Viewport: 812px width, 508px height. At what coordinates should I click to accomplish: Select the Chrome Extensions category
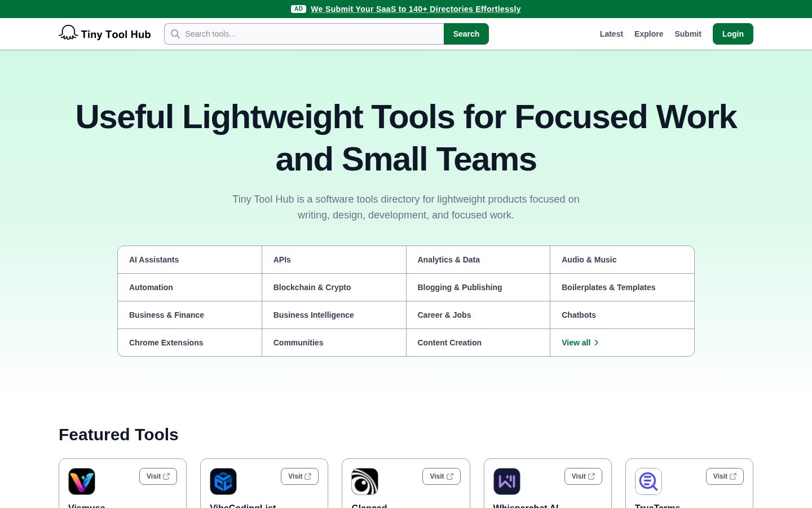[x=189, y=343]
